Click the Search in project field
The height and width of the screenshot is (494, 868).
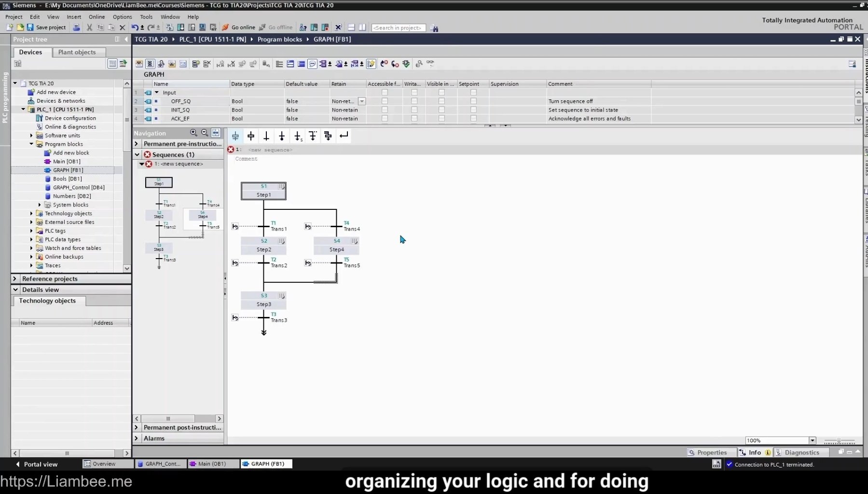[399, 28]
